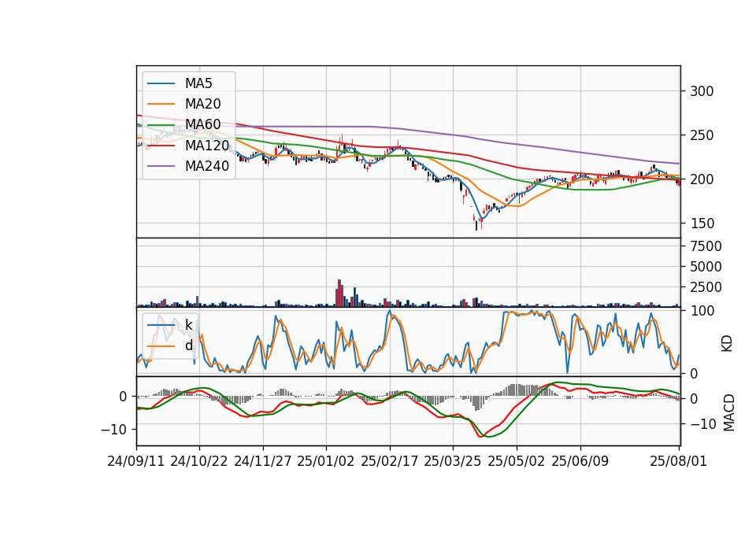
Task: Click the −10 label on left MACD axis
Action: tap(113, 429)
